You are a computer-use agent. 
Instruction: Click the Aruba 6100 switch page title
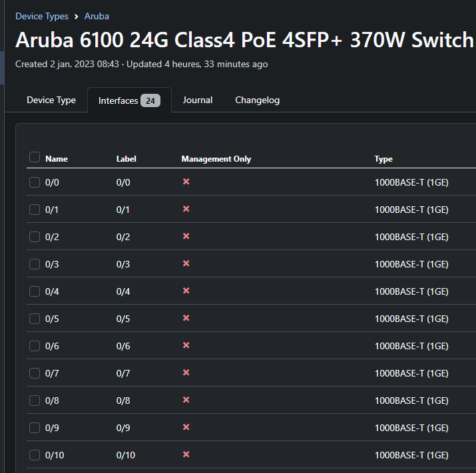click(244, 40)
